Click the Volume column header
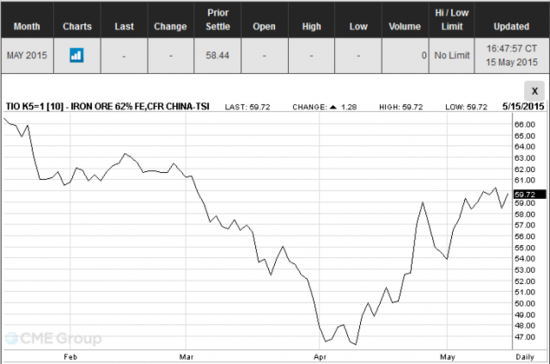 [x=405, y=26]
